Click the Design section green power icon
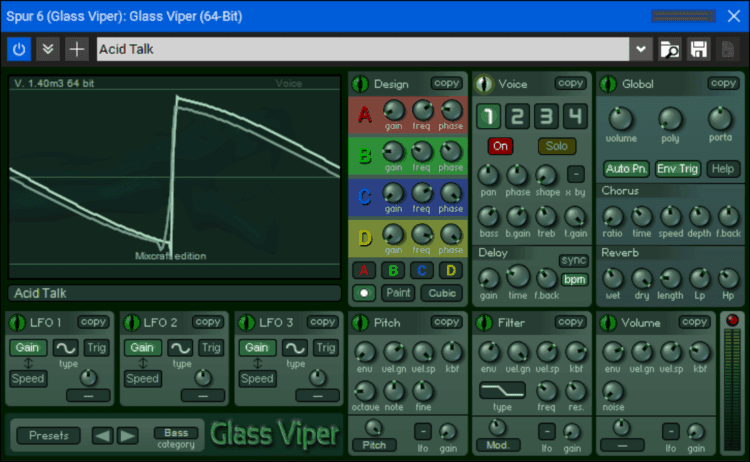 click(360, 84)
